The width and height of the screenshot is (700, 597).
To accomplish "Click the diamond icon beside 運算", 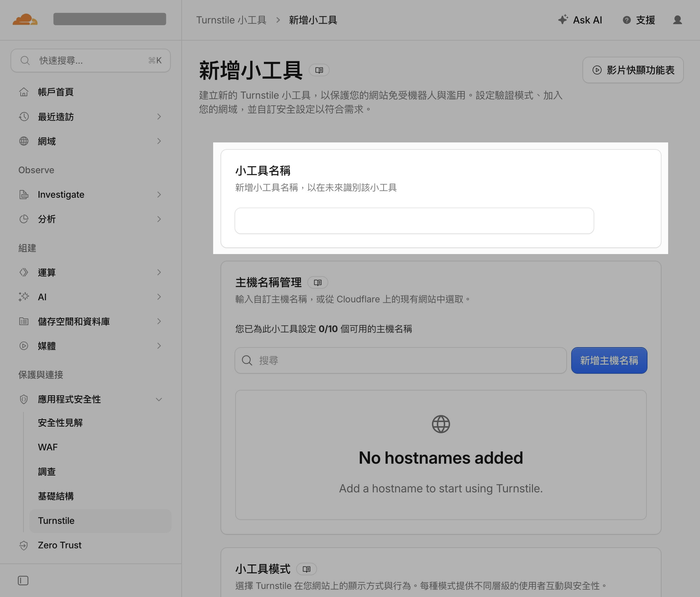I will click(x=24, y=272).
